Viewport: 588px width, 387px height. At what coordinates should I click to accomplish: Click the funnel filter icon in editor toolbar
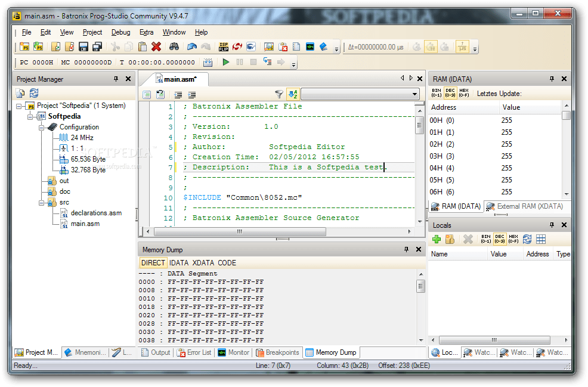click(x=279, y=94)
